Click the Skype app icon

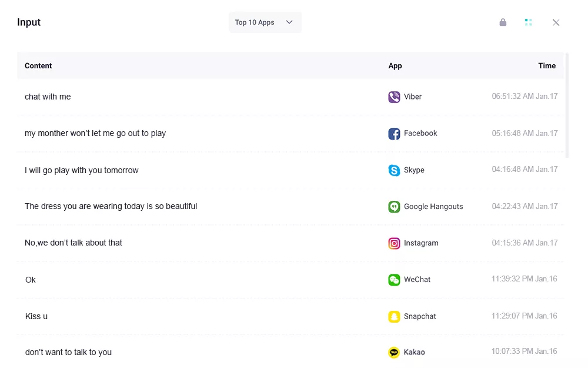click(394, 170)
